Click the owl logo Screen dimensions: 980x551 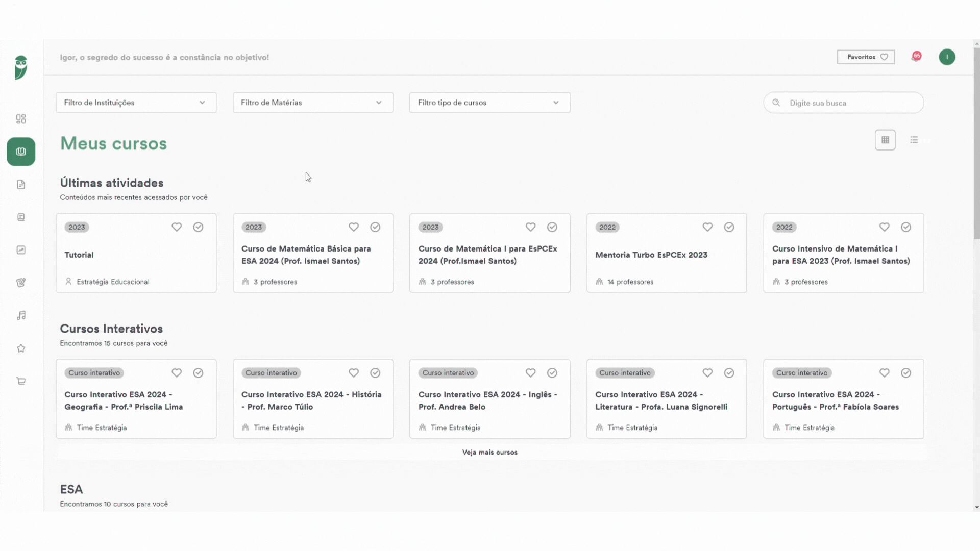21,67
